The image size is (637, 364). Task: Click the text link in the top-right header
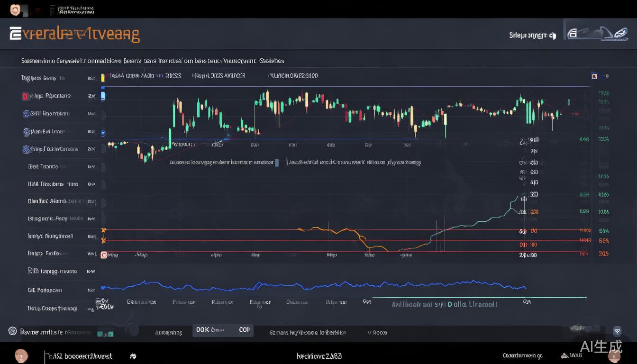pos(532,35)
